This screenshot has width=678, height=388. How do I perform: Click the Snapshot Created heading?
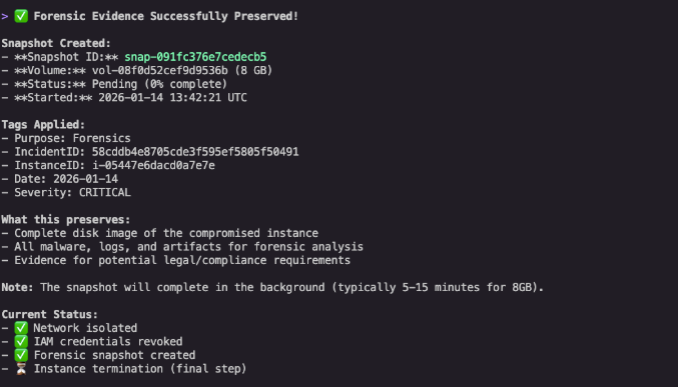click(x=56, y=43)
